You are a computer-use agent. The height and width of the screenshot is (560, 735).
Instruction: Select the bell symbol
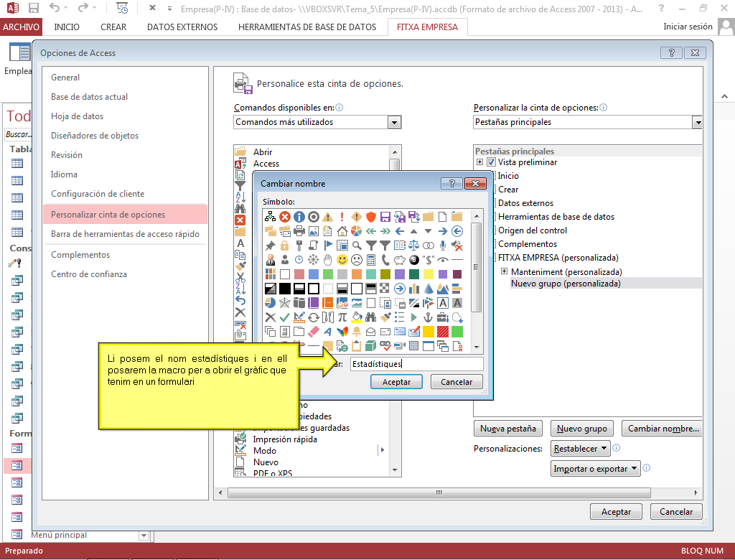[x=356, y=332]
